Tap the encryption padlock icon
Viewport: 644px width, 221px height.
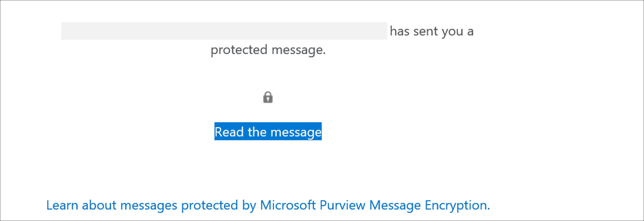pos(268,97)
